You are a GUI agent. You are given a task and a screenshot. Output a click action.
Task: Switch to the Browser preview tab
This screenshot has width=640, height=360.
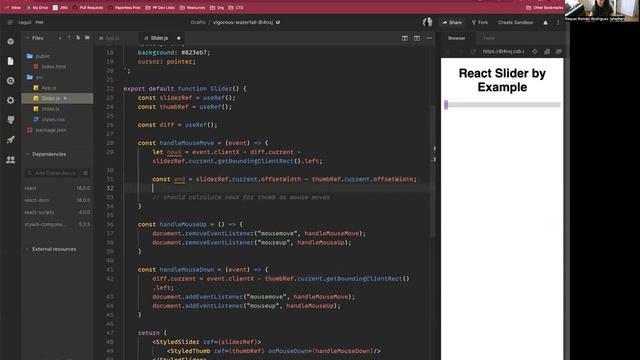[x=456, y=38]
